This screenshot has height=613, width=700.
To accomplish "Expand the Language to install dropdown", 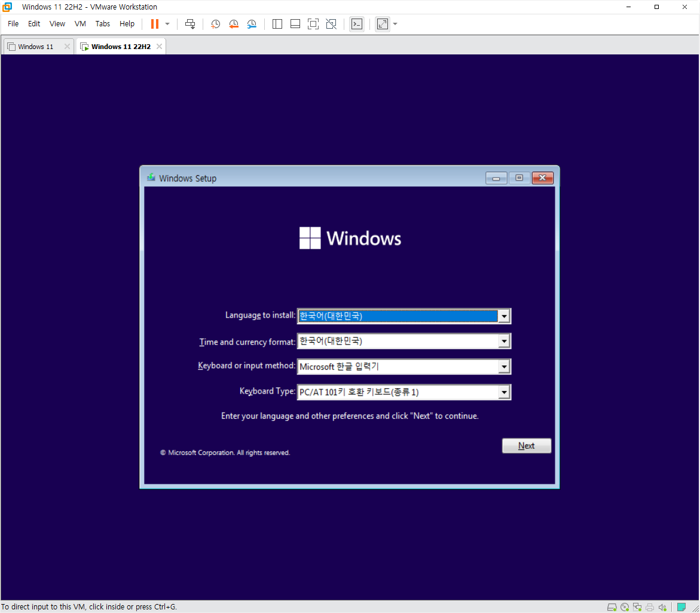I will click(x=504, y=316).
